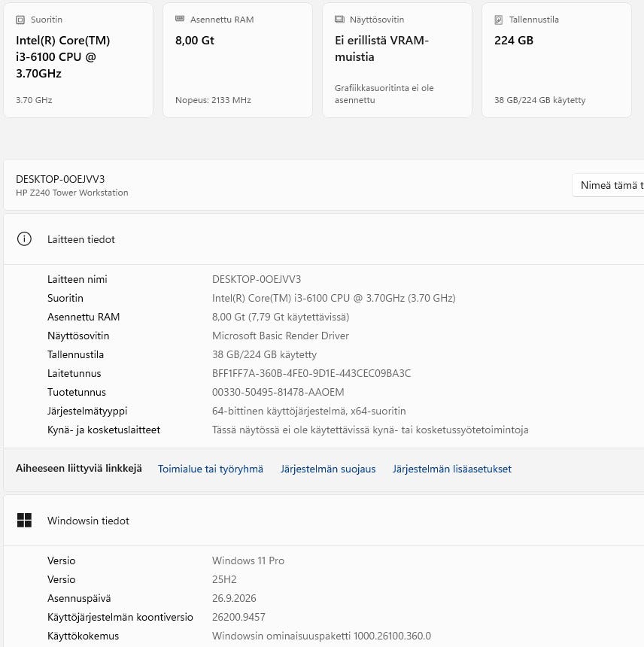This screenshot has width=644, height=647.
Task: Click the Windows logo icon beside Windowsin tiedot
Action: pos(24,521)
